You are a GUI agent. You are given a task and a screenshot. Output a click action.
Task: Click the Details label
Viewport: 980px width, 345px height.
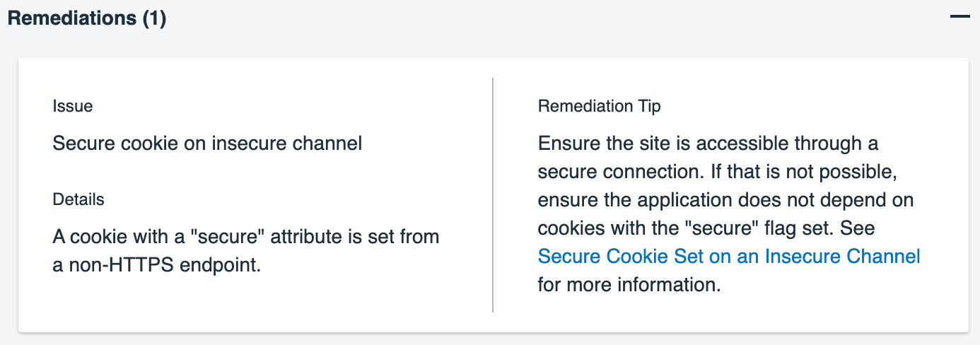pos(78,199)
